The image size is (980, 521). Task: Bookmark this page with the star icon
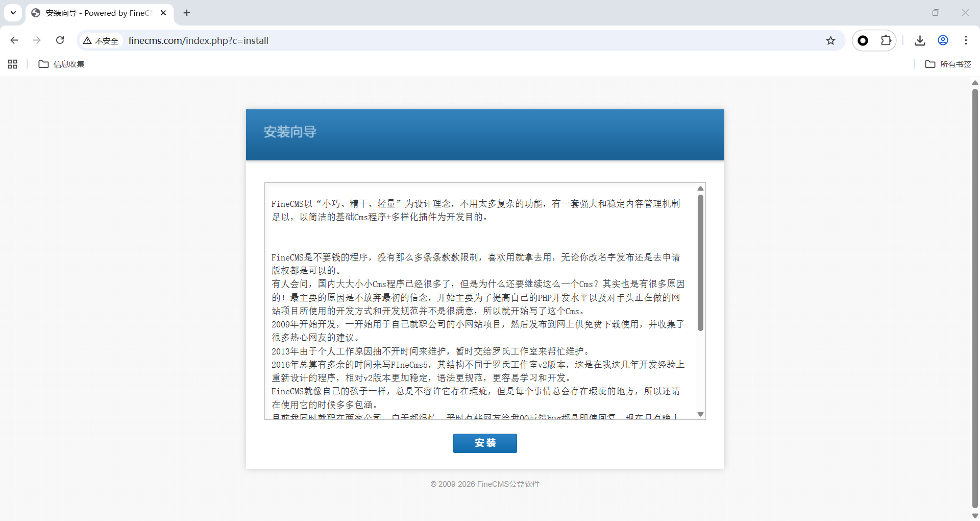tap(830, 40)
